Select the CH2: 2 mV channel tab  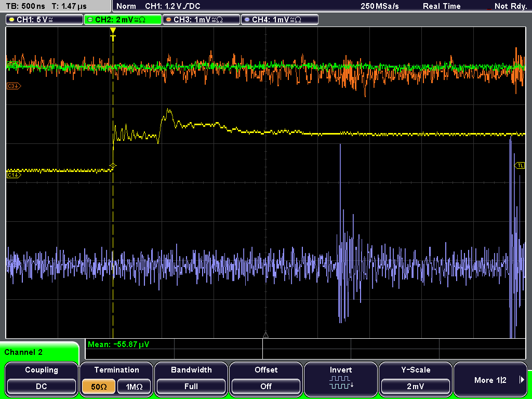pos(123,20)
